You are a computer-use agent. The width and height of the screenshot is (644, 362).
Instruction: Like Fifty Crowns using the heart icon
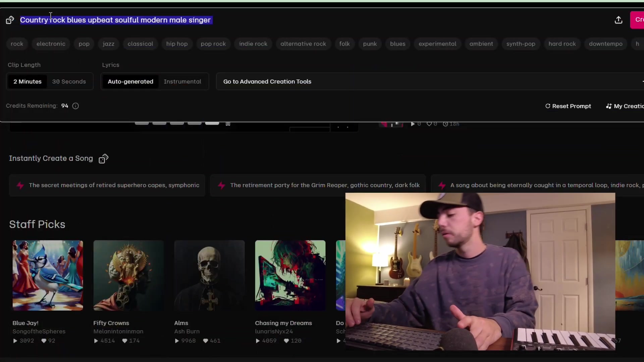[x=124, y=341]
